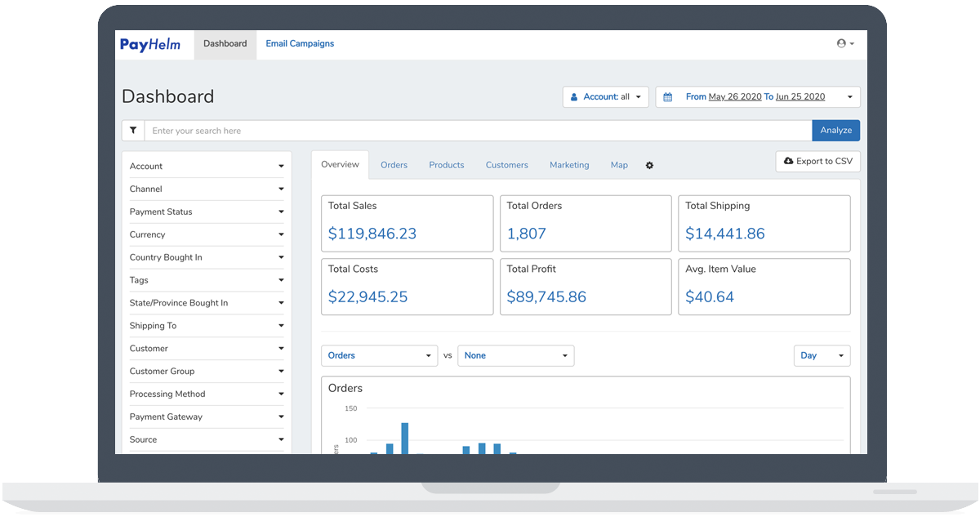Expand the Currency filter
Image resolution: width=980 pixels, height=517 pixels.
tap(207, 235)
